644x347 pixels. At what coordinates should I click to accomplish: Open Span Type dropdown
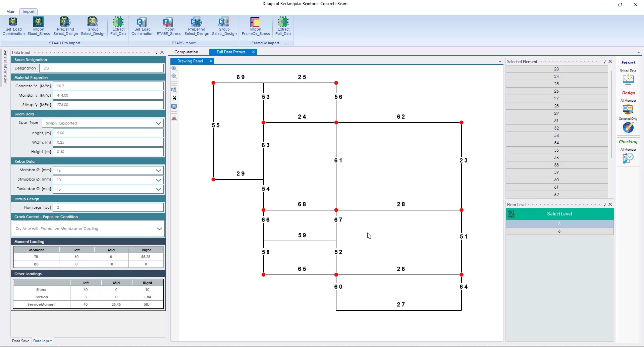(158, 123)
